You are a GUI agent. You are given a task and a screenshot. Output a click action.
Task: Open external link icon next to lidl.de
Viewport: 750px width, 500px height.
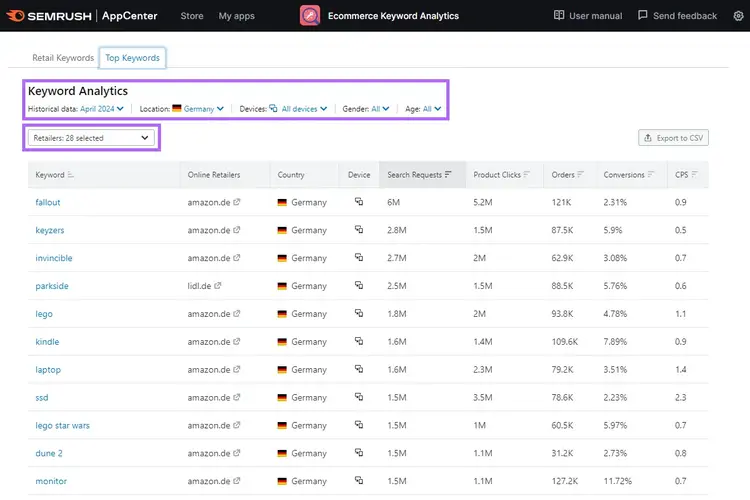click(218, 286)
